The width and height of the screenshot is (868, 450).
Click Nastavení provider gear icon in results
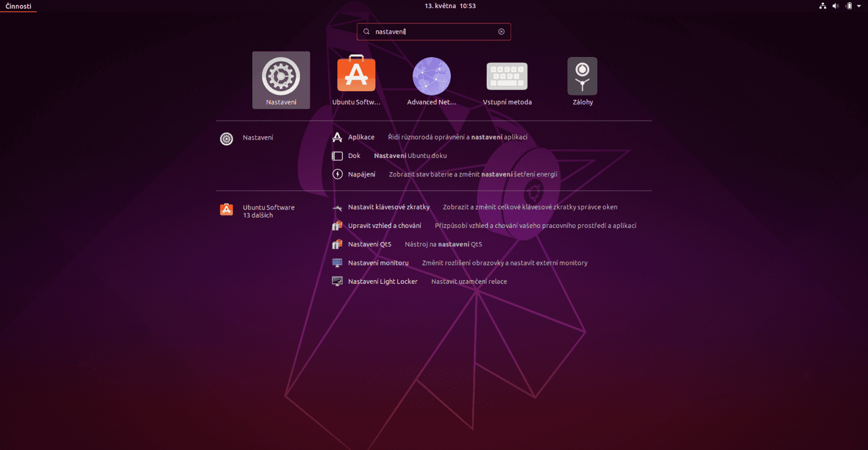click(226, 138)
